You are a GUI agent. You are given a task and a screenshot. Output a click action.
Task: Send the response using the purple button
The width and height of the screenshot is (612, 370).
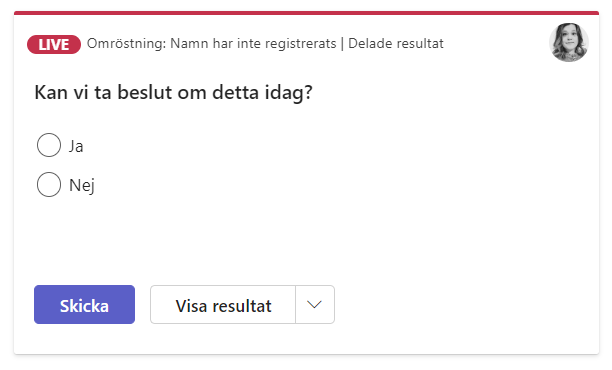coord(84,304)
